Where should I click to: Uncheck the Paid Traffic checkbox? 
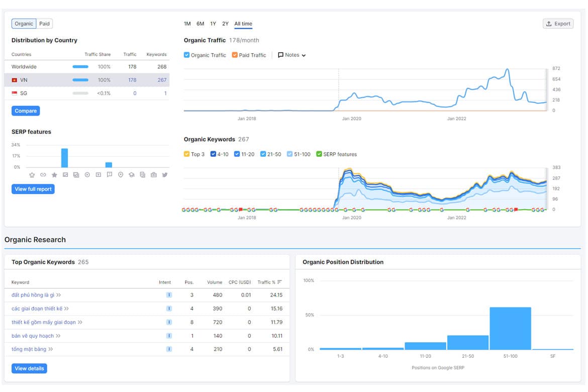pos(235,55)
